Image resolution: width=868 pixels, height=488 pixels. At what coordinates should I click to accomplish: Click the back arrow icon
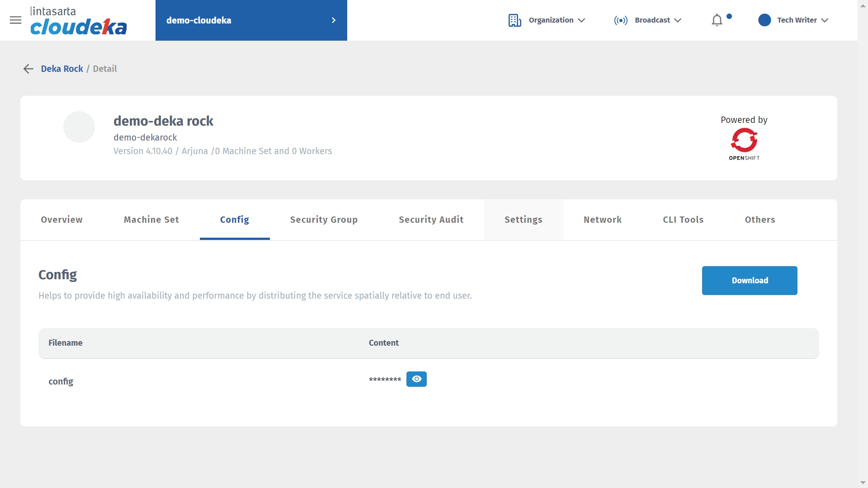point(28,69)
